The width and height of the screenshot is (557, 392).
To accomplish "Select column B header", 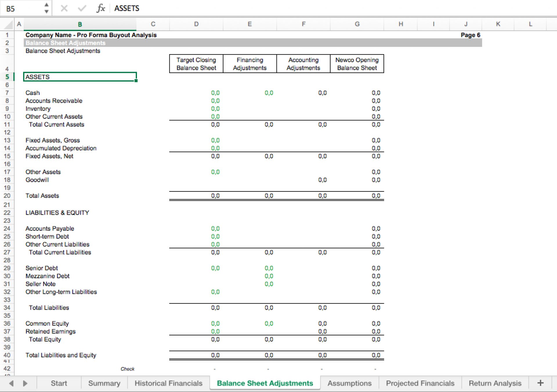I will pyautogui.click(x=80, y=24).
